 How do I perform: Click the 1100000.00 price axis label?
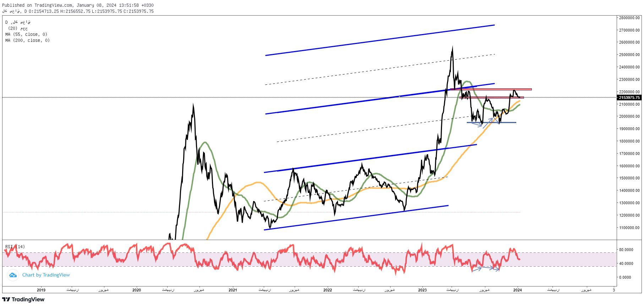630,228
